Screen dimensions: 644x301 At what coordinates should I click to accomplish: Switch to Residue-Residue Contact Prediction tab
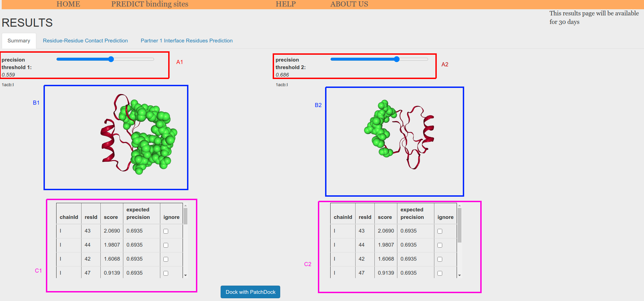coord(85,41)
